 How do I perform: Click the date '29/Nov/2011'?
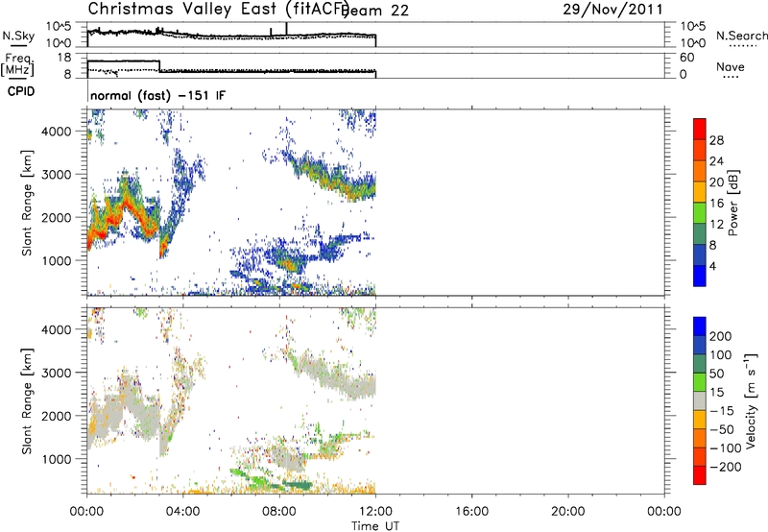pyautogui.click(x=612, y=9)
